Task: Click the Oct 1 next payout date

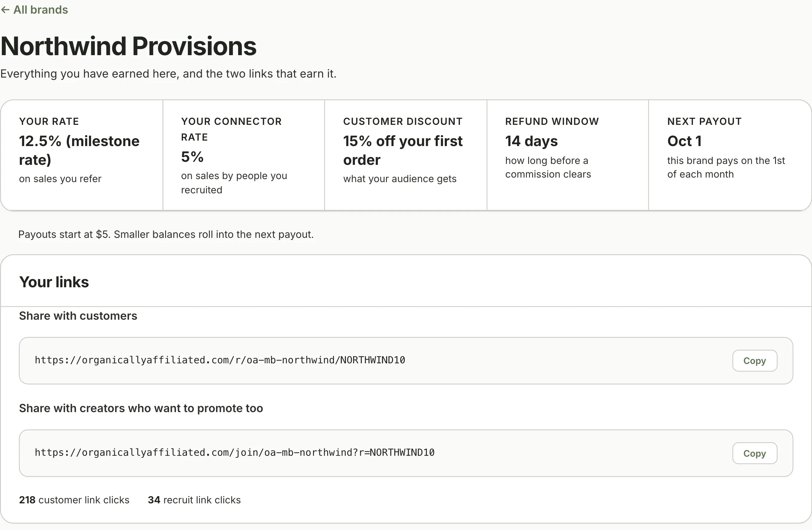Action: pyautogui.click(x=684, y=141)
